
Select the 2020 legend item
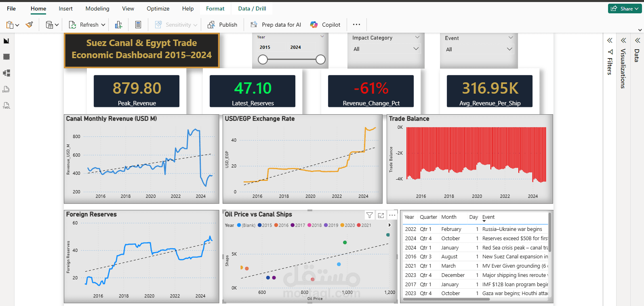pos(347,225)
